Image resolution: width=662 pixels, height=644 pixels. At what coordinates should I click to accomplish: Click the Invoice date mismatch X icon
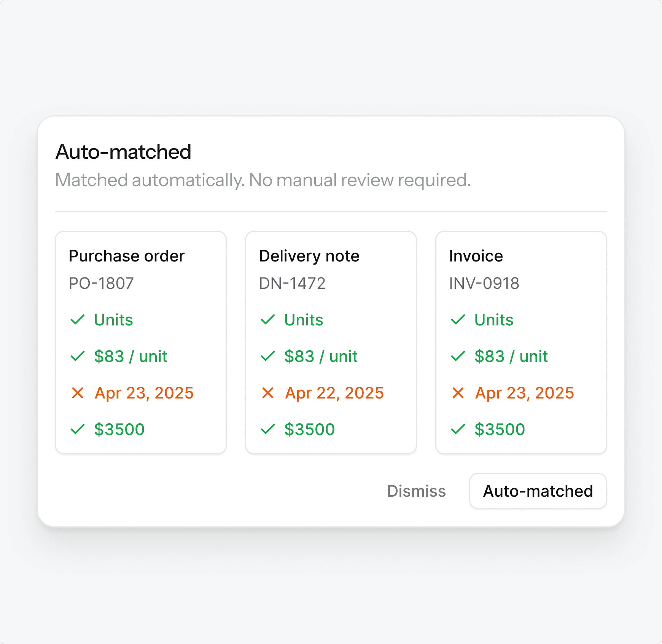(458, 393)
